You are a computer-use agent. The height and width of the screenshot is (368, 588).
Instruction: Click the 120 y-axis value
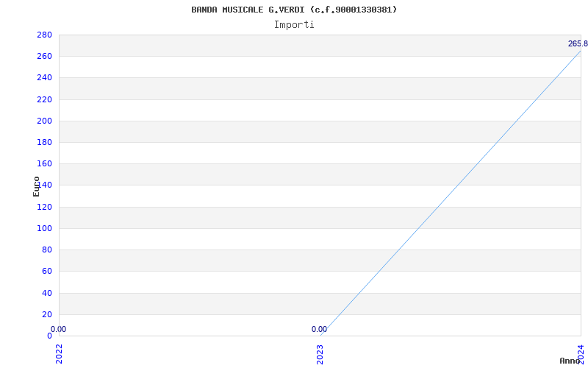point(44,207)
